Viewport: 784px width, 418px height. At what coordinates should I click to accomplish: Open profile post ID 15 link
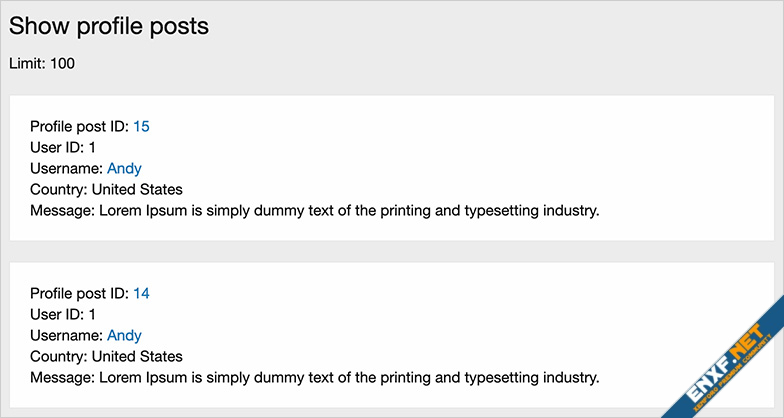[x=141, y=126]
